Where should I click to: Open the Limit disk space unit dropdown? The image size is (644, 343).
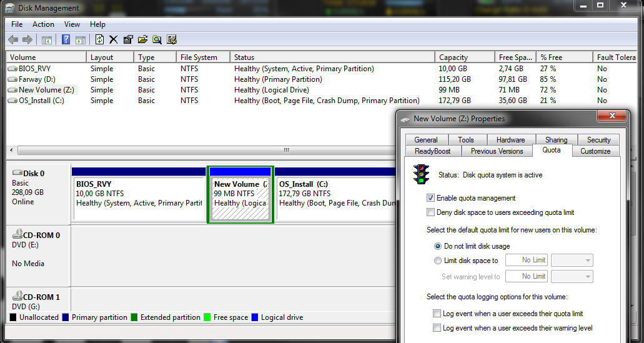click(x=572, y=260)
